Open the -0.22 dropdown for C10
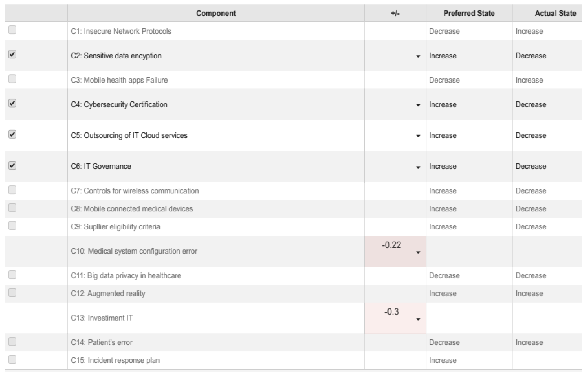Viewport: 588px width, 375px height. [x=418, y=252]
